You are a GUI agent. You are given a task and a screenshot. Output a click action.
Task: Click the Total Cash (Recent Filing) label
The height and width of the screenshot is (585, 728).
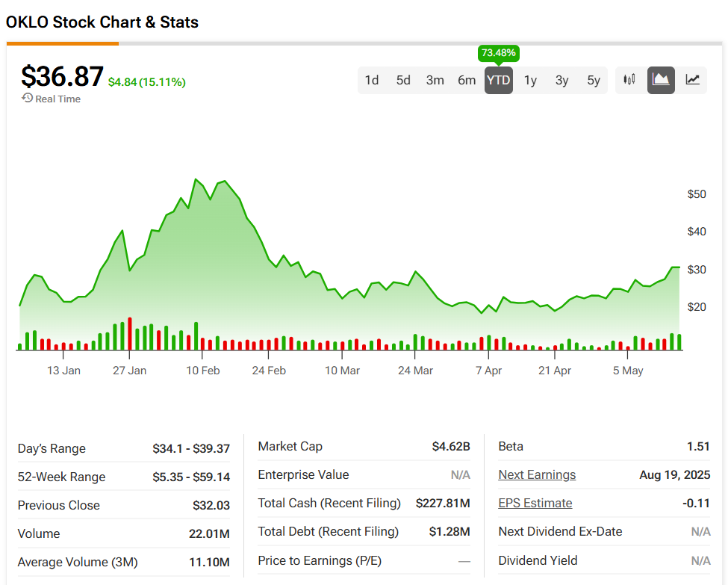[329, 504]
